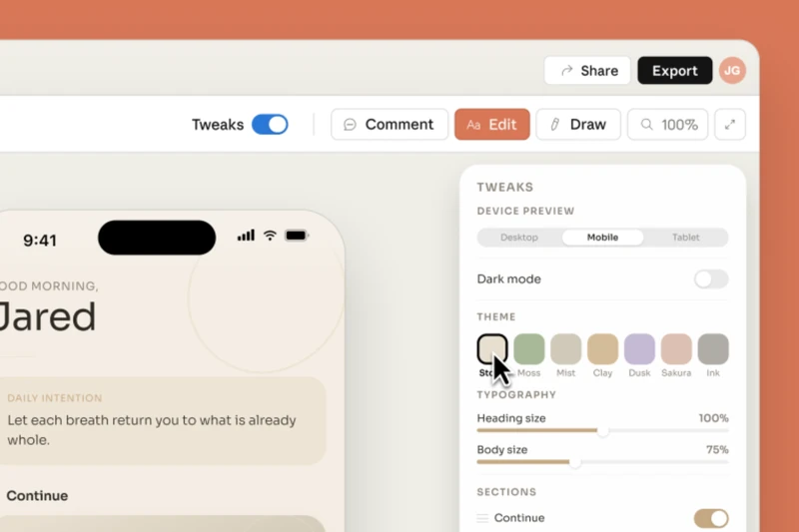Click the Export button
This screenshot has height=532, width=799.
click(674, 71)
